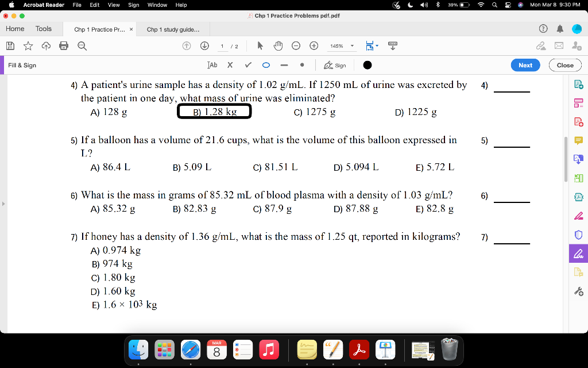Go to previous page arrow
The height and width of the screenshot is (368, 588).
coord(187,46)
